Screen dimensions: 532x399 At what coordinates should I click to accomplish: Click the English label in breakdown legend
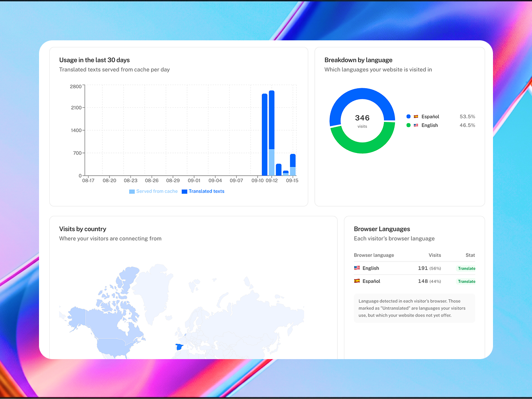point(430,125)
